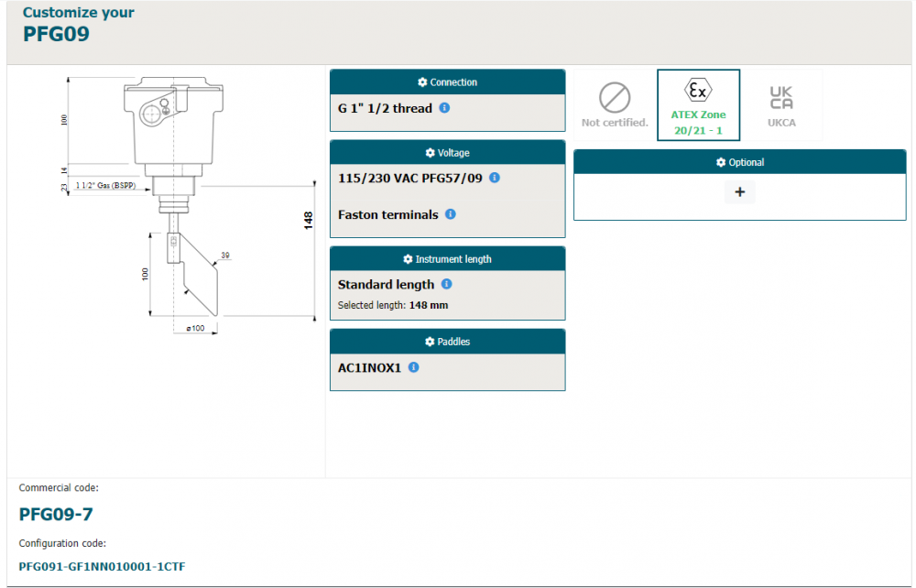916x588 pixels.
Task: Click info icon next to 115/230 VAC PFG57/09
Action: tap(495, 178)
